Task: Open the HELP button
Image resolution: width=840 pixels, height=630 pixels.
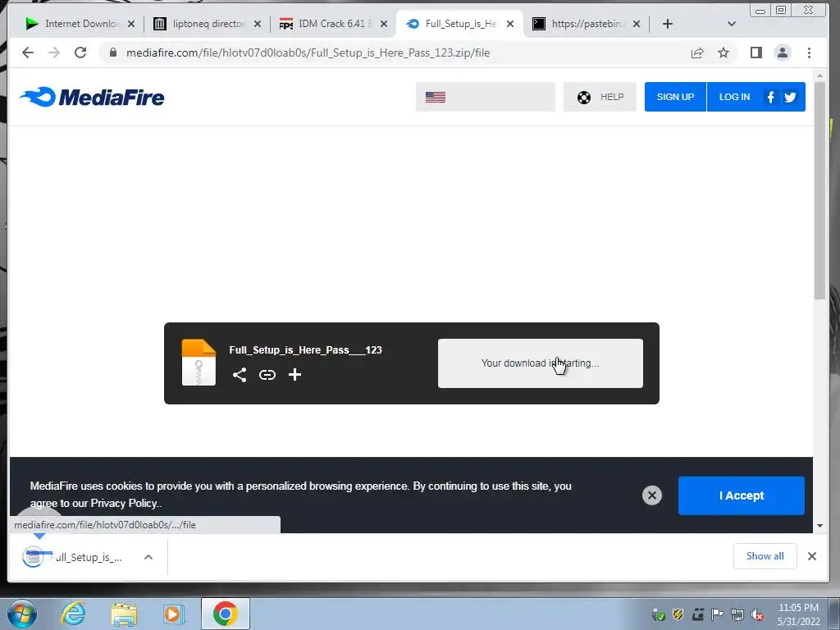Action: pos(600,97)
